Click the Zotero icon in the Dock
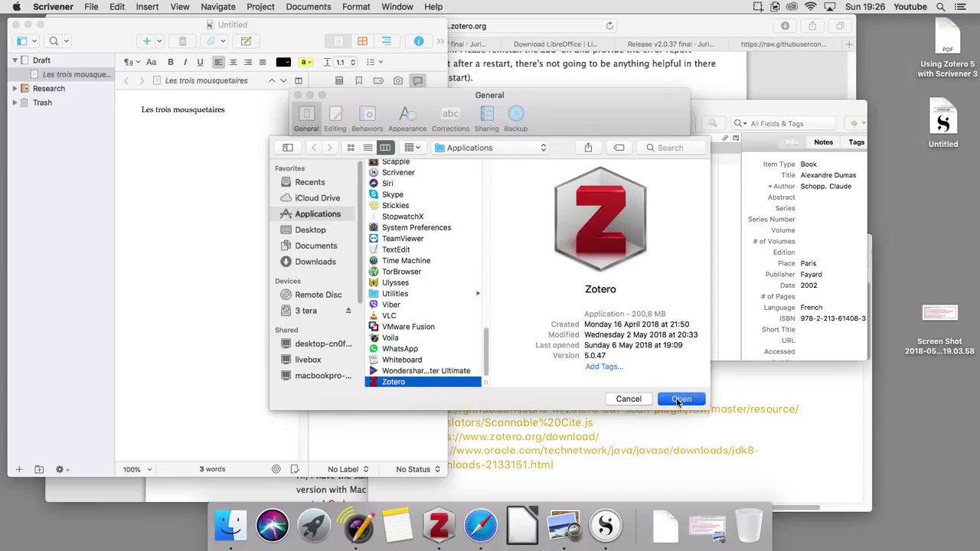The image size is (980, 551). click(439, 525)
